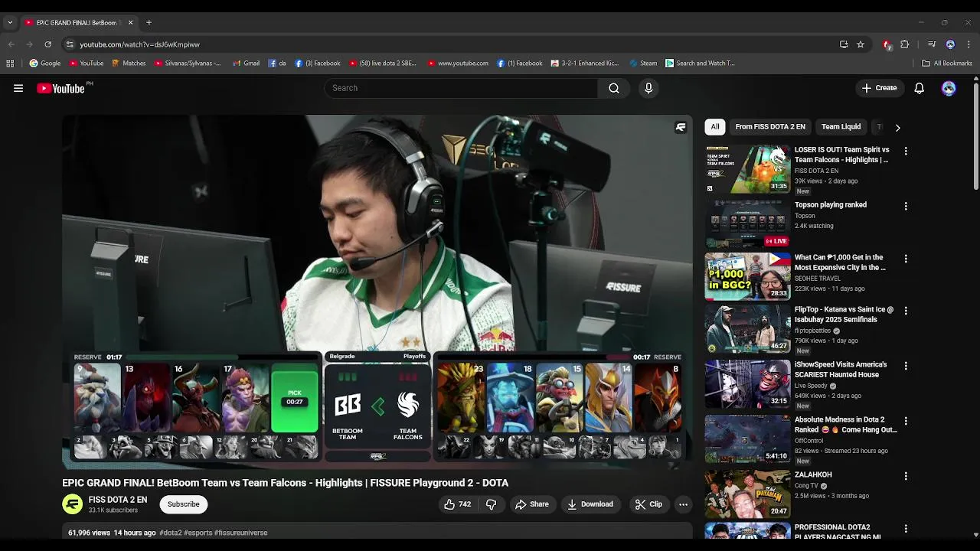980x551 pixels.
Task: Click the magnifier search button
Action: click(x=614, y=88)
